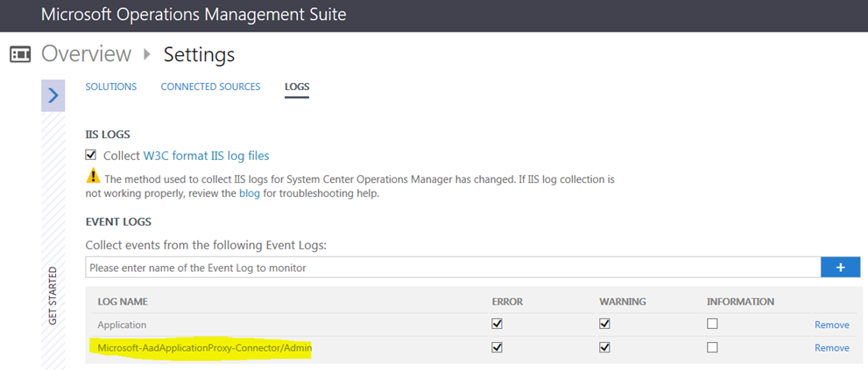
Task: Click the IIS LOGS section heading
Action: point(108,135)
